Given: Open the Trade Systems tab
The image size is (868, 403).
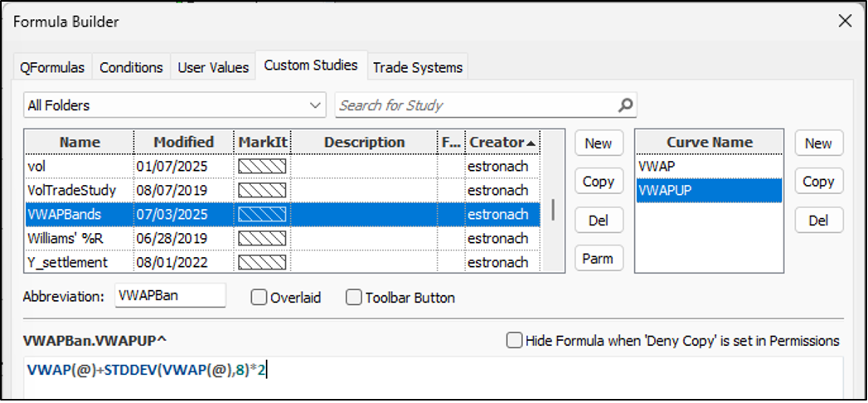Looking at the screenshot, I should [x=417, y=67].
